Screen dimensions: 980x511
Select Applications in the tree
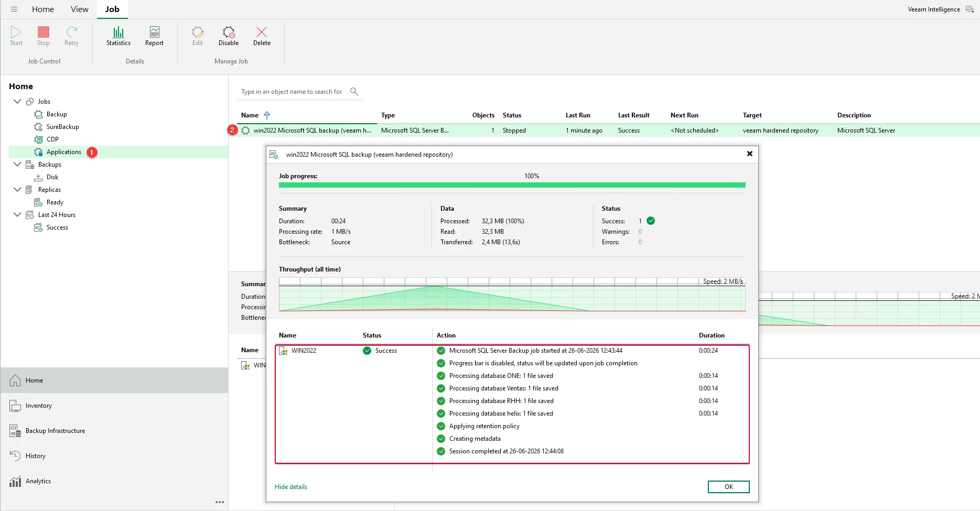click(64, 152)
